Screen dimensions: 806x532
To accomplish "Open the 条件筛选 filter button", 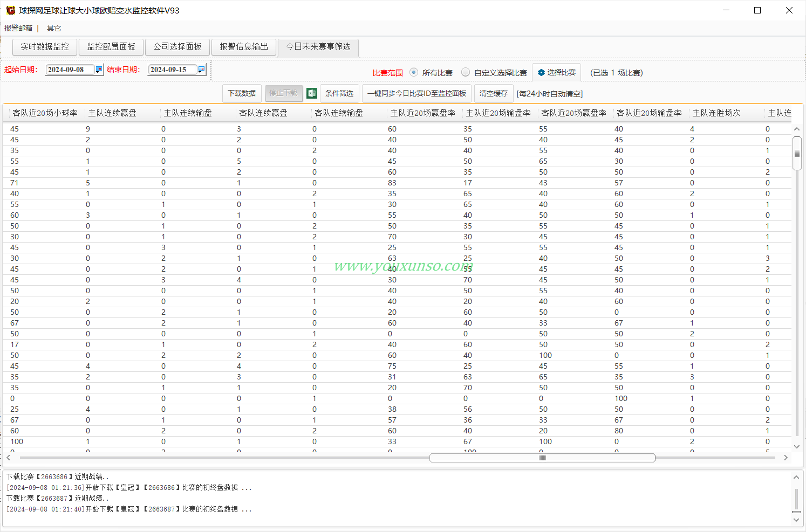I will (x=339, y=93).
